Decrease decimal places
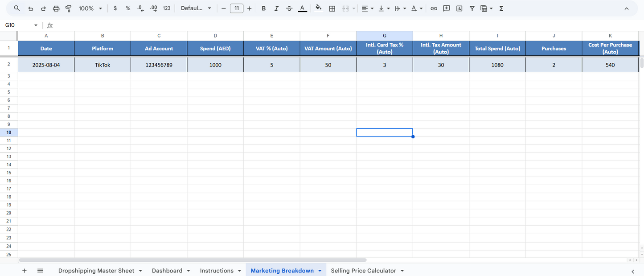Screen dimensions: 644x276 click(141, 8)
